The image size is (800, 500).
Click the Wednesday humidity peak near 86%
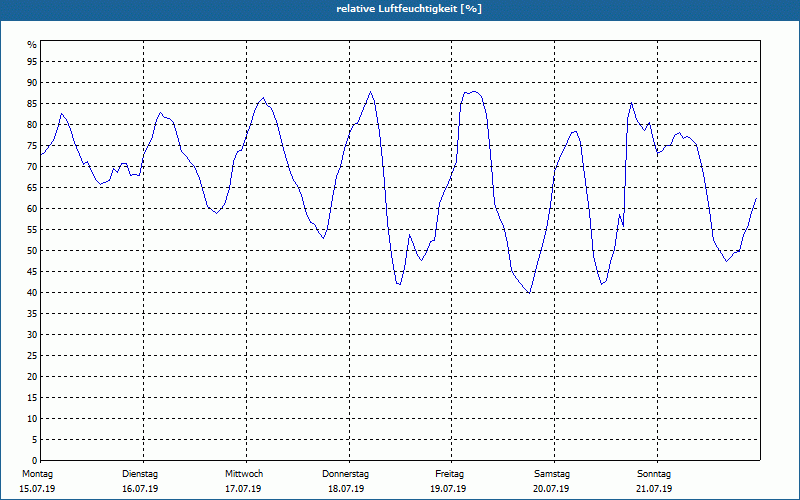coord(263,98)
